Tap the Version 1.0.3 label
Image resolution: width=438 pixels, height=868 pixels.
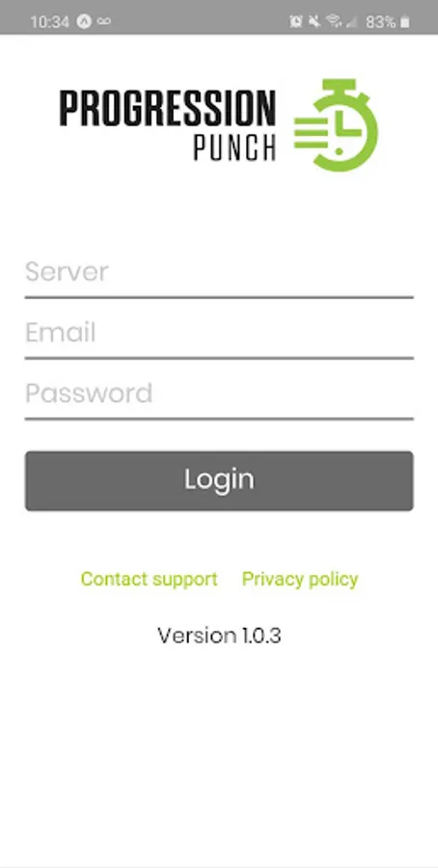tap(219, 636)
